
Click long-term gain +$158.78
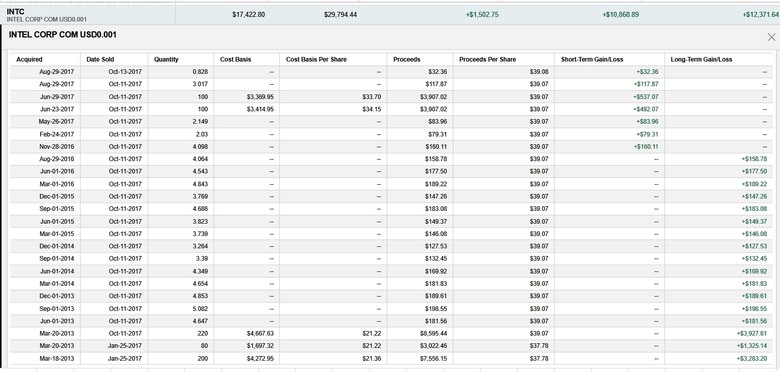[754, 159]
